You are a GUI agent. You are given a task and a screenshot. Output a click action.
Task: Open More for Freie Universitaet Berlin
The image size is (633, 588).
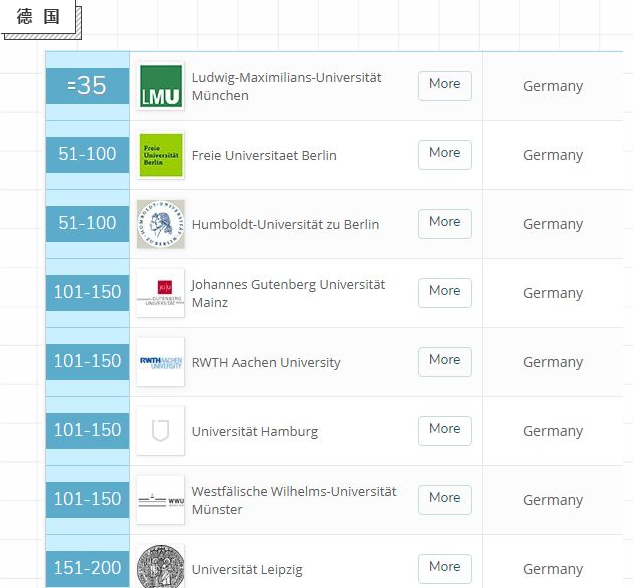445,155
